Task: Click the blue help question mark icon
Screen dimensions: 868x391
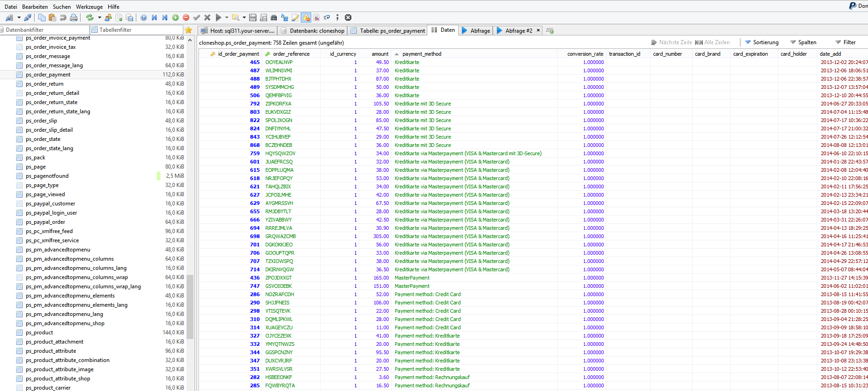Action: (x=144, y=18)
